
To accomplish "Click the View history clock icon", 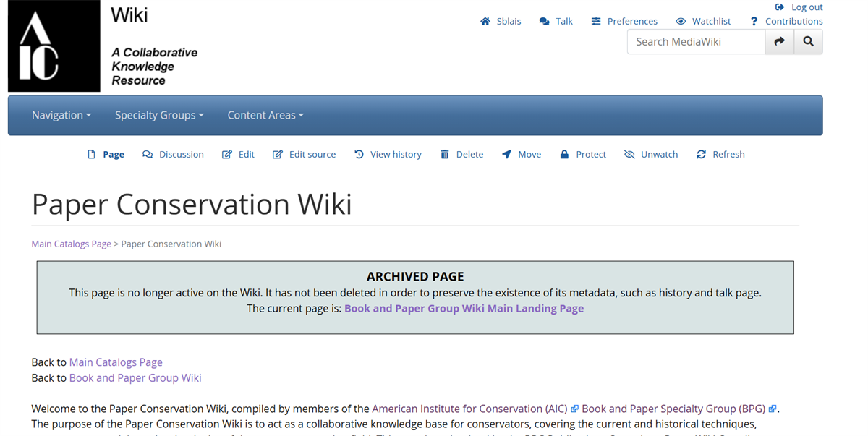I will (359, 154).
